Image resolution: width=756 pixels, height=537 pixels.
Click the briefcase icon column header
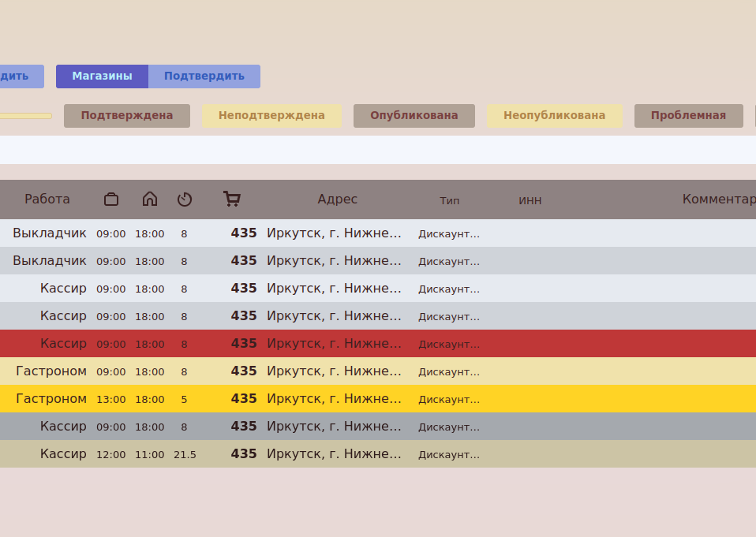111,200
